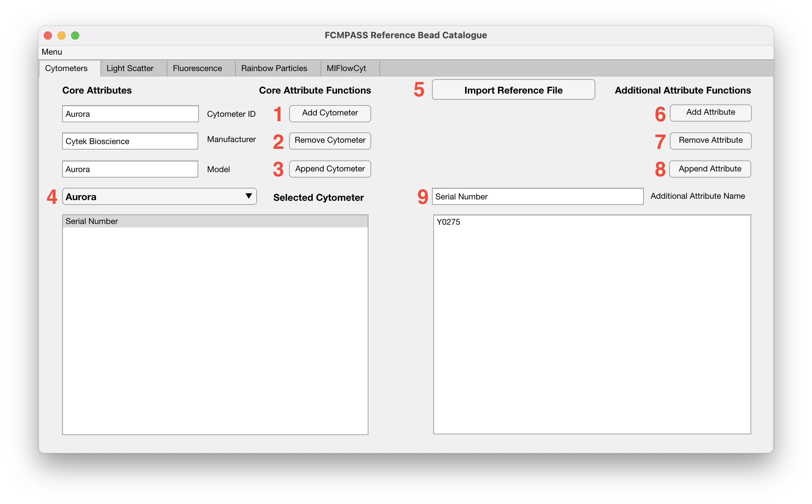Click the Remove Cytometer button
Image resolution: width=812 pixels, height=504 pixels.
(330, 140)
